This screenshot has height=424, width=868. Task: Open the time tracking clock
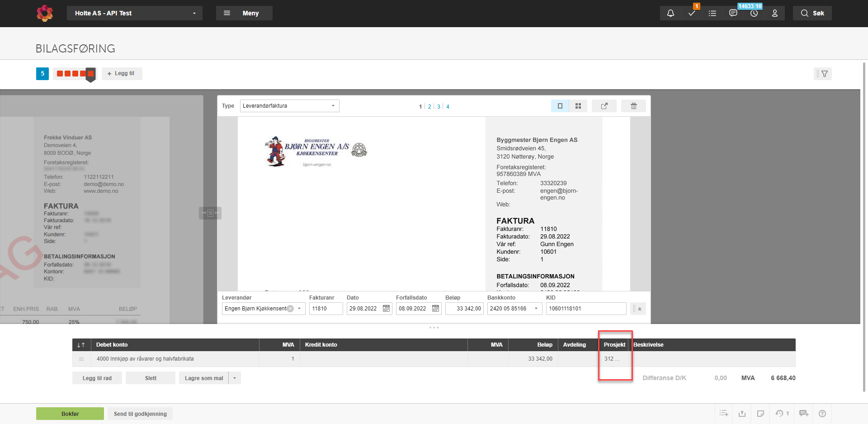coord(754,13)
